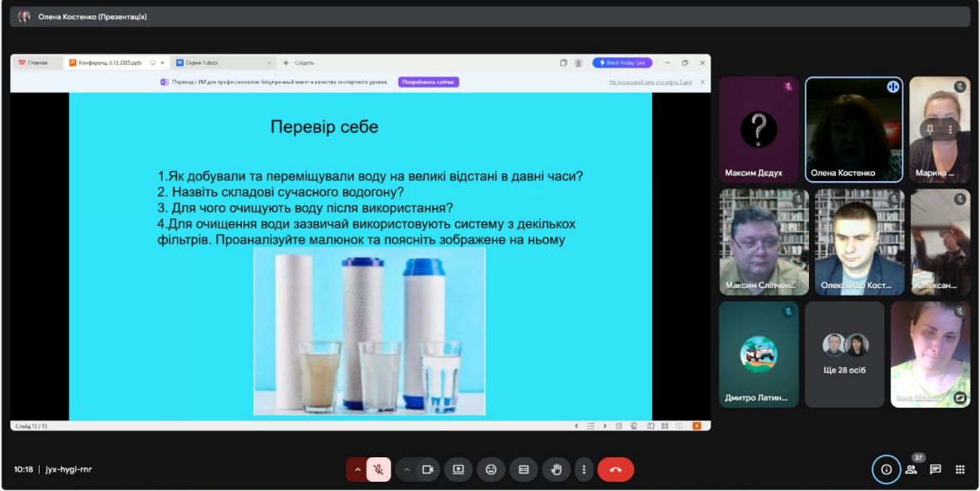This screenshot has width=980, height=491.
Task: Raise your hand
Action: (555, 469)
